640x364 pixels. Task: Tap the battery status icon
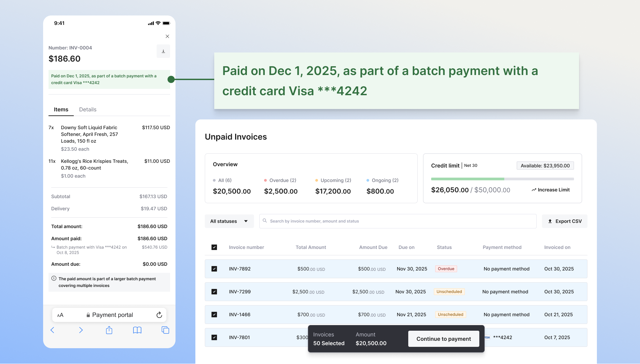click(166, 23)
